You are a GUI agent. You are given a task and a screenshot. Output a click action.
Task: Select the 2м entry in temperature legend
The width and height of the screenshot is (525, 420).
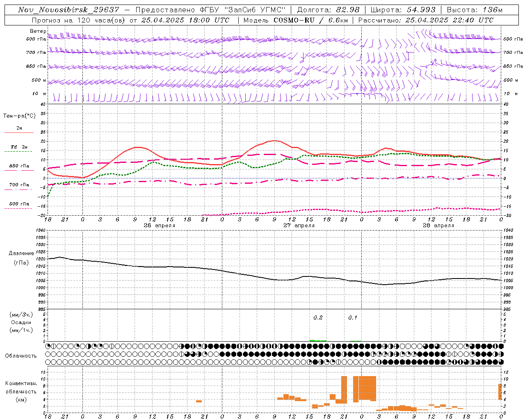(19, 128)
